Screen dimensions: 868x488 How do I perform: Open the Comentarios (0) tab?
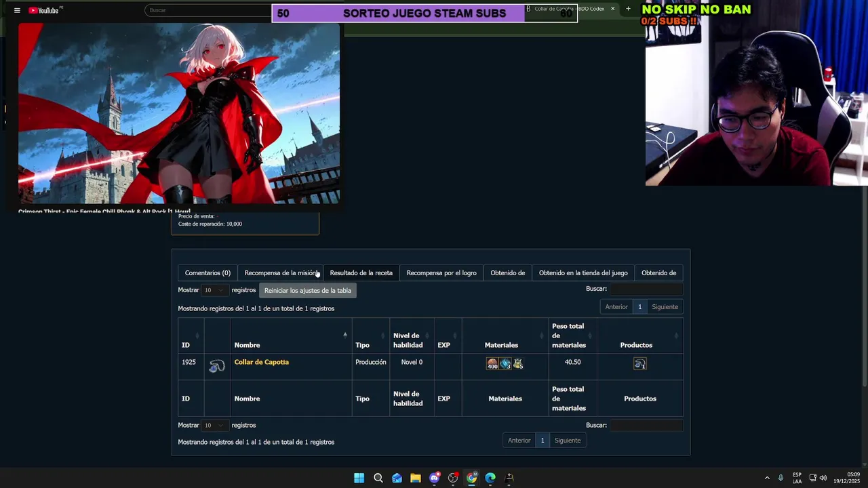[208, 273]
